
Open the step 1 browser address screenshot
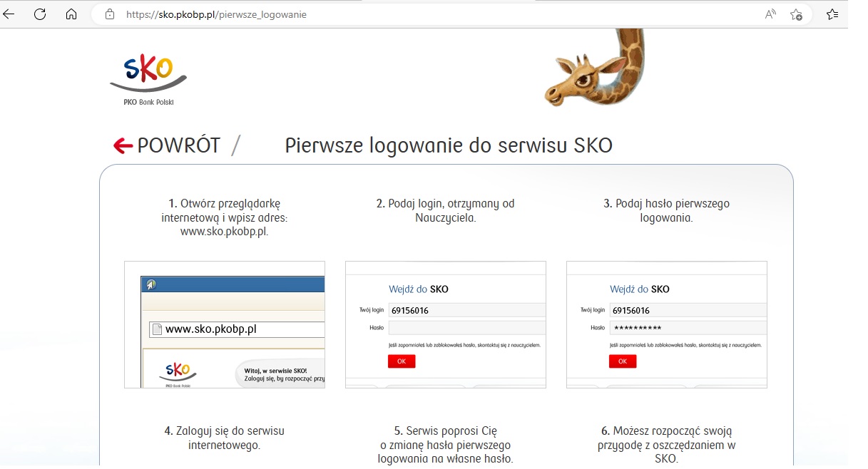click(225, 324)
